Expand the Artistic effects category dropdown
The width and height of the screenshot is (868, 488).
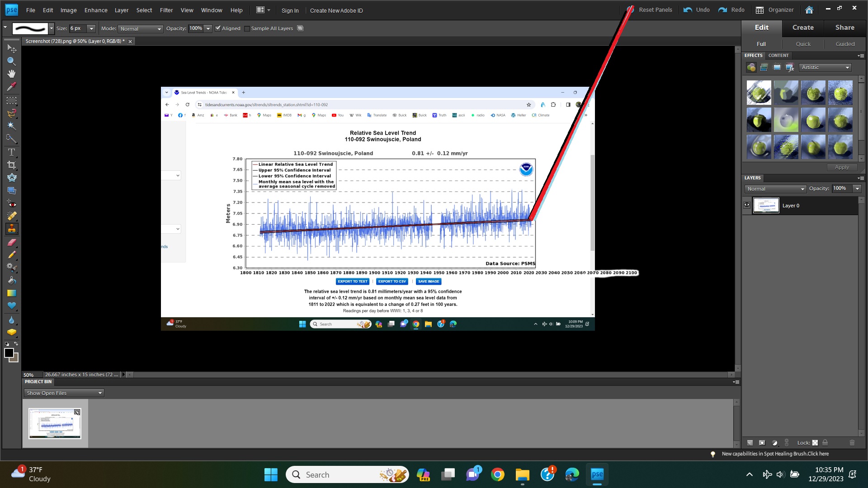pos(826,67)
